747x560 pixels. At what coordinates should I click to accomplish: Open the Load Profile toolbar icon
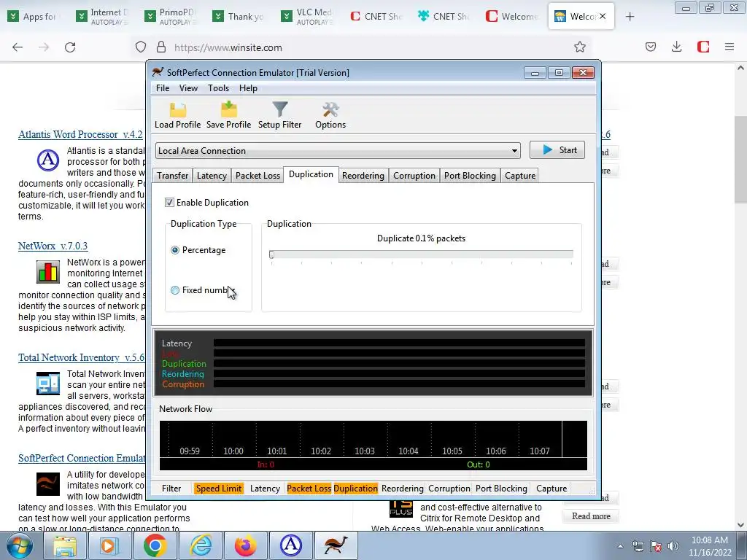pos(178,115)
